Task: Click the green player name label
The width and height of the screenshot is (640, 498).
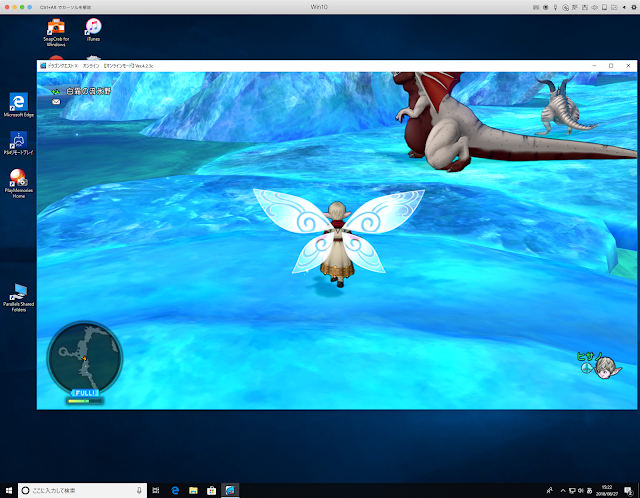Action: [589, 356]
